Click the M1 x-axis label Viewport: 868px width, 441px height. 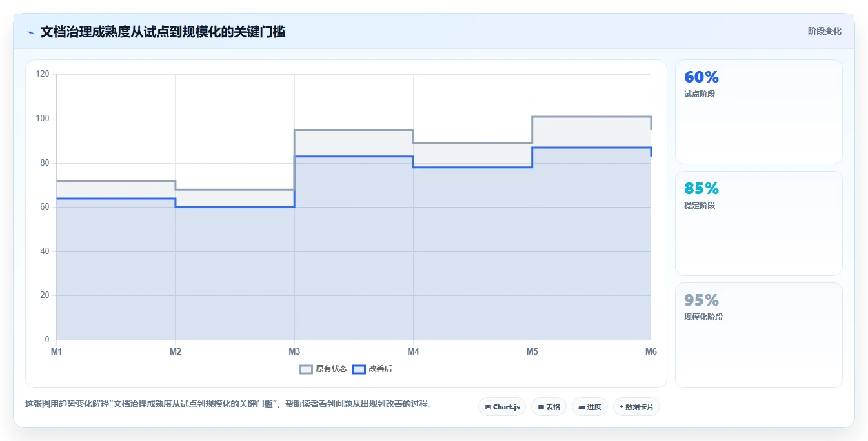tap(57, 352)
